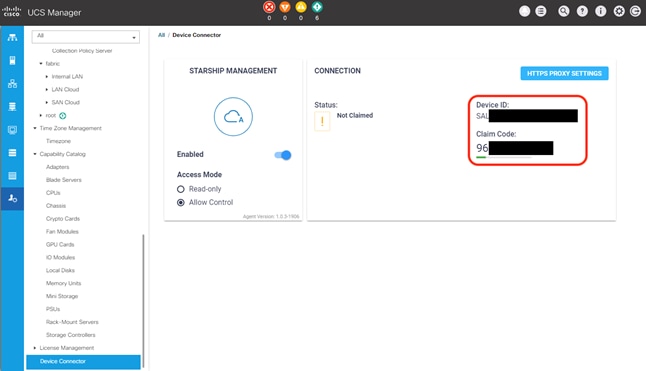Select Crypto Cards tree item
This screenshot has height=371, width=646.
pos(63,219)
